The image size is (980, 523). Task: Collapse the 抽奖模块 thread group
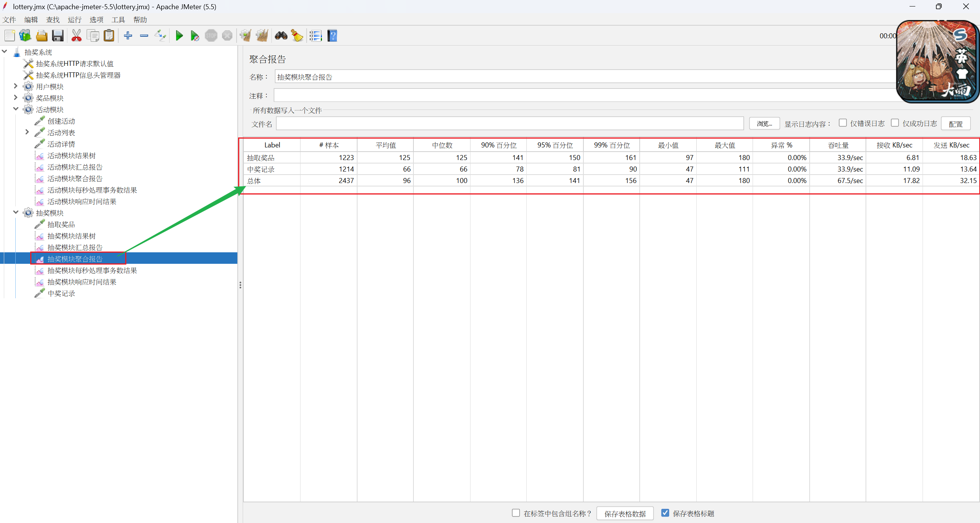[16, 212]
